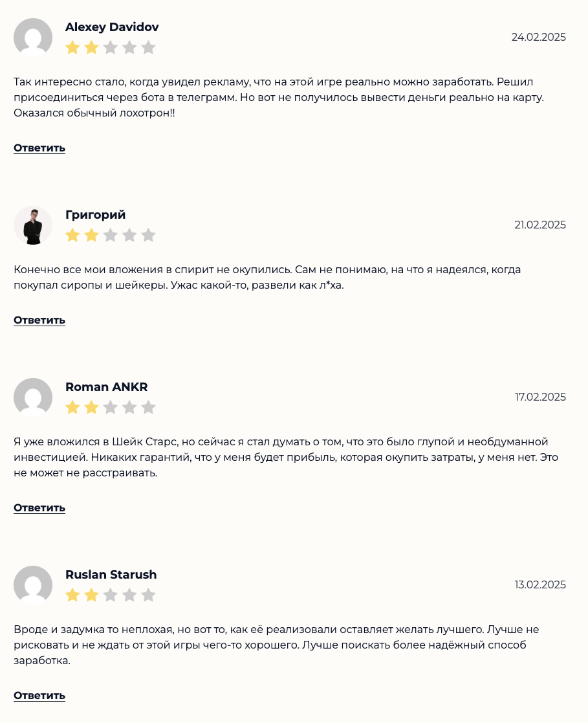Reply to Alexey Davidov's review via Ответить
The width and height of the screenshot is (588, 723).
[x=39, y=148]
